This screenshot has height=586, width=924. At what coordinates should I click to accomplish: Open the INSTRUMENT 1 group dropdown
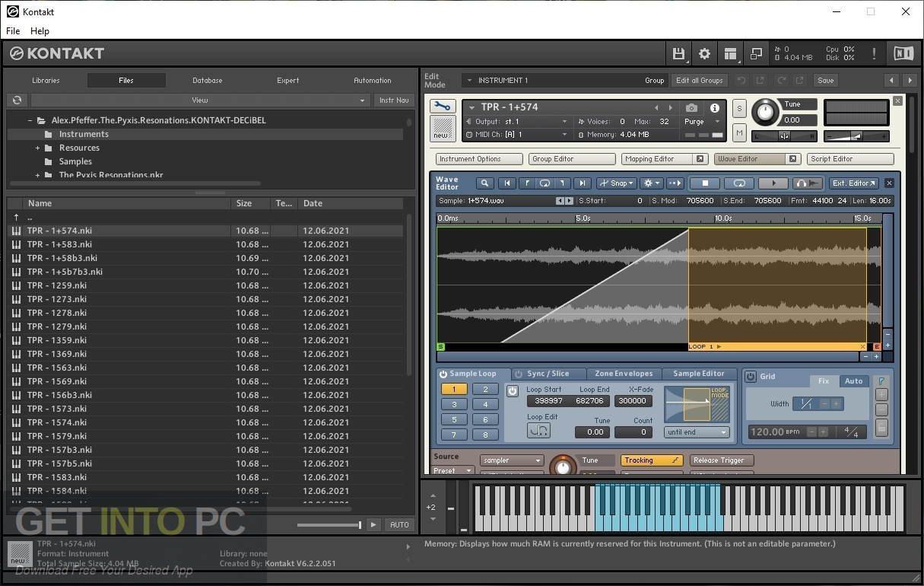pyautogui.click(x=566, y=80)
